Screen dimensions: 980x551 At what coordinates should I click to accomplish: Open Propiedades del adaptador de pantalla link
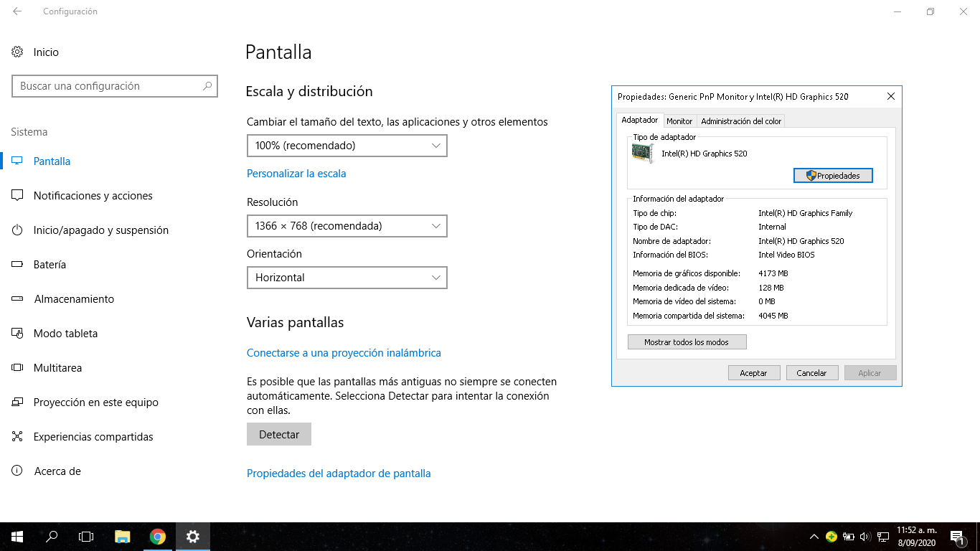339,474
